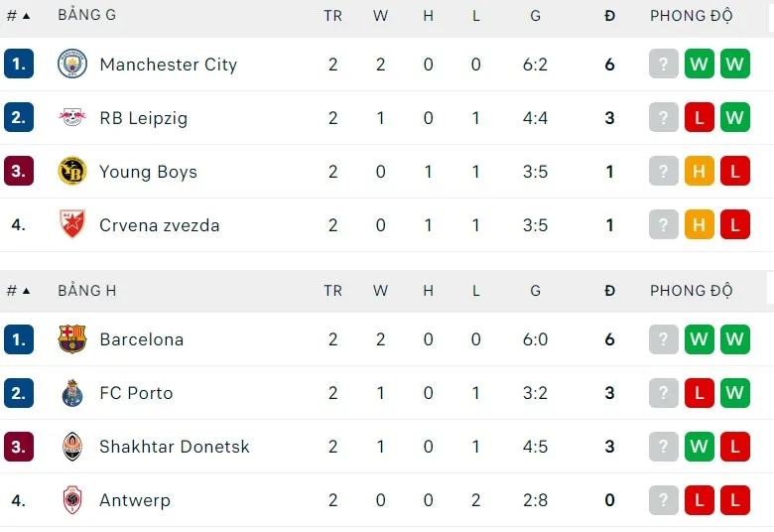Open the Manchester City team link
The width and height of the screenshot is (774, 532).
pos(168,65)
